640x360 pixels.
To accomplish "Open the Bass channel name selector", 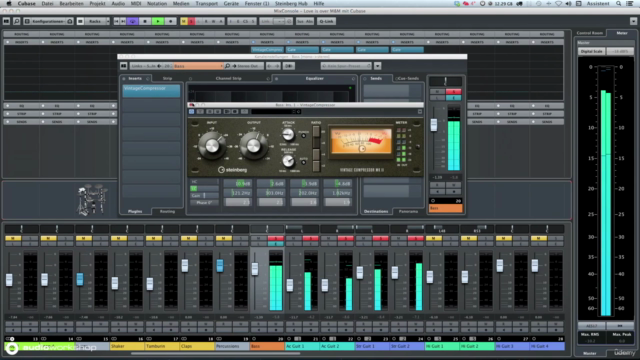I will (198, 66).
